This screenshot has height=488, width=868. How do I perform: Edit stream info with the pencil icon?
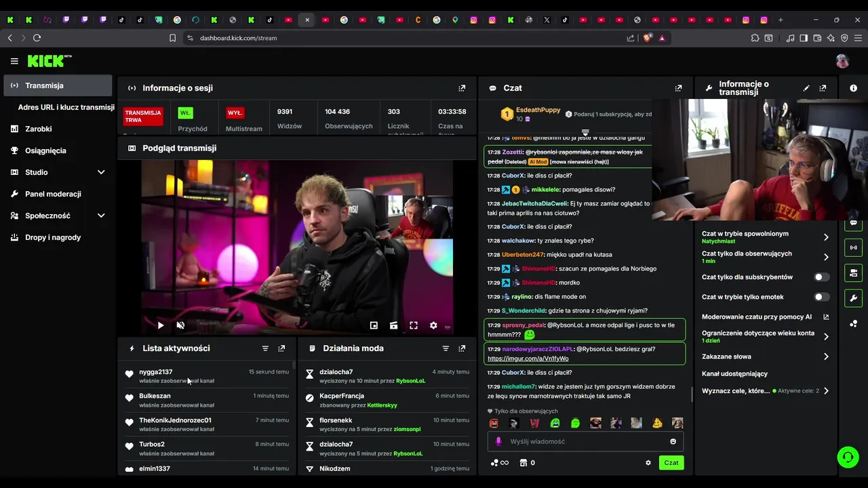tap(806, 88)
